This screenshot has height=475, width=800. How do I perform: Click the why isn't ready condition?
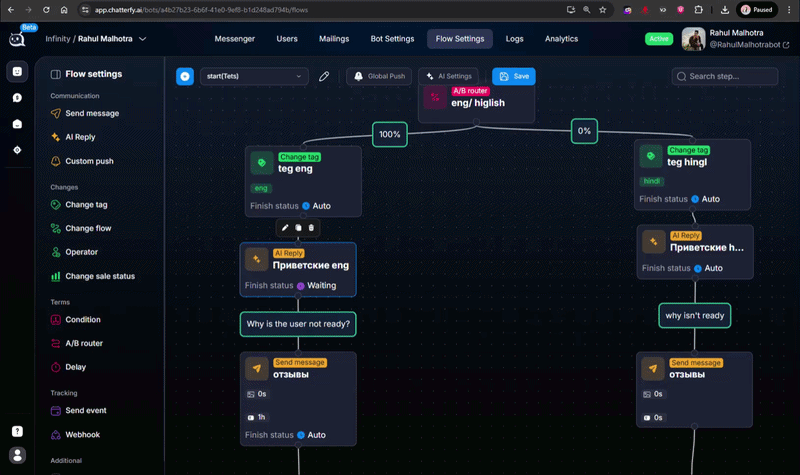coord(694,316)
